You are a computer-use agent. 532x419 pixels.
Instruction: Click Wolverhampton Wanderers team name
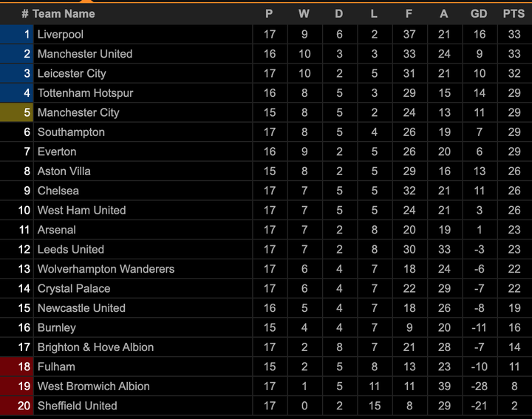pyautogui.click(x=106, y=269)
